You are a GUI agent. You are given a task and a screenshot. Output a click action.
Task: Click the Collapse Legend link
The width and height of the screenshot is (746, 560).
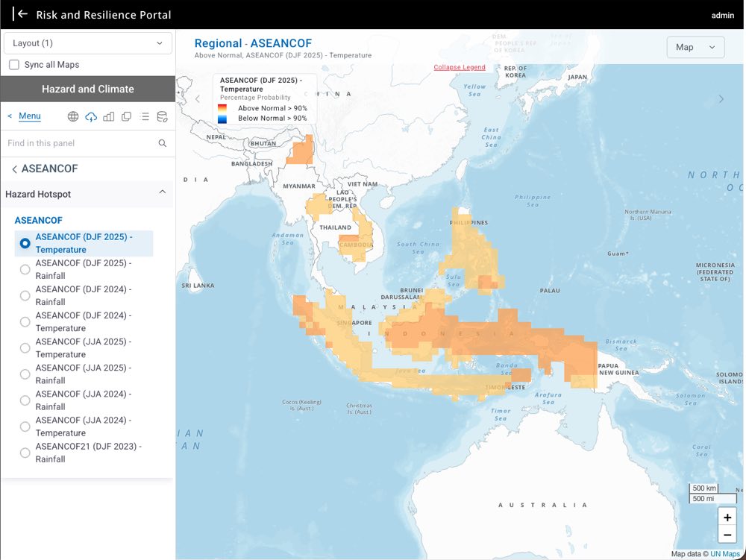[x=460, y=67]
